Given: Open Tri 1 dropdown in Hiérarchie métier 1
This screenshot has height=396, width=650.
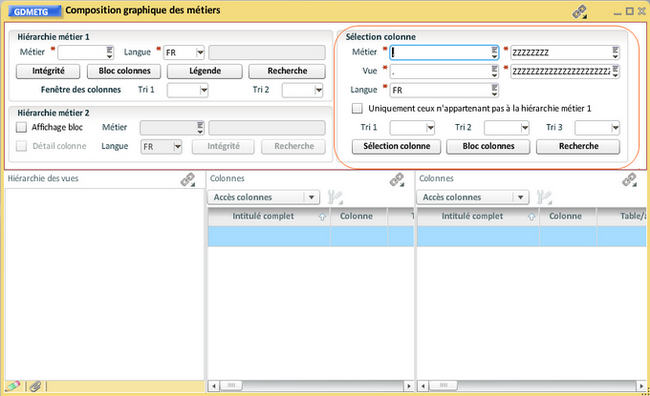Looking at the screenshot, I should point(203,90).
